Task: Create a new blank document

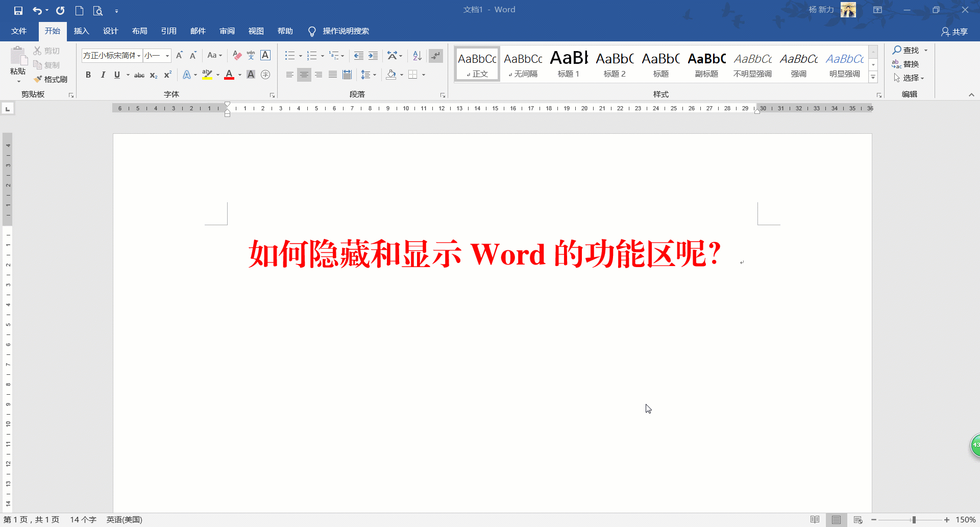Action: pyautogui.click(x=79, y=10)
